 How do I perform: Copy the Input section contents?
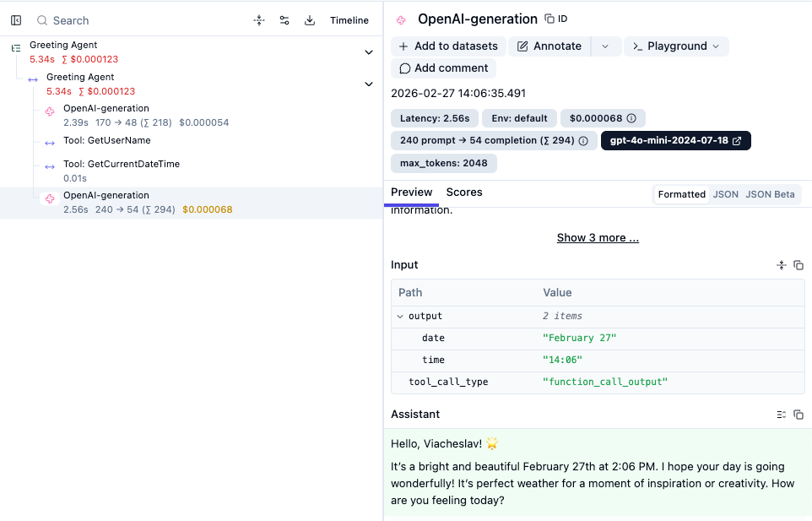click(x=798, y=265)
